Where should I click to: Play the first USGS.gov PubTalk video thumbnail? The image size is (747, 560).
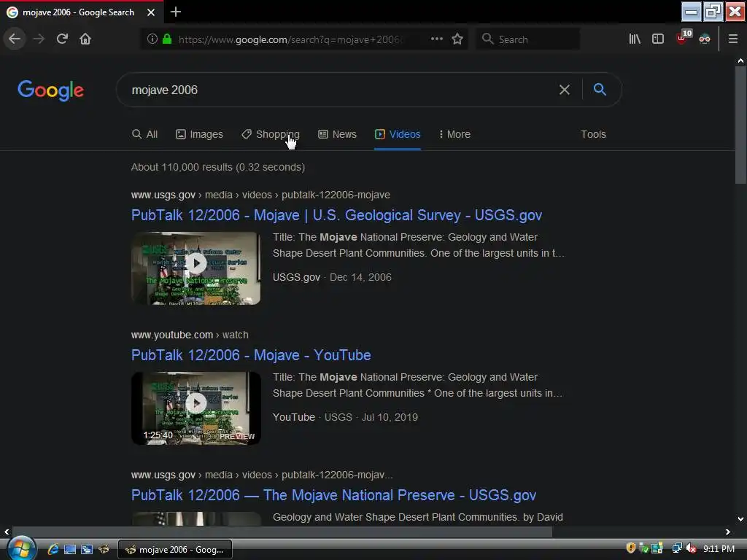196,268
